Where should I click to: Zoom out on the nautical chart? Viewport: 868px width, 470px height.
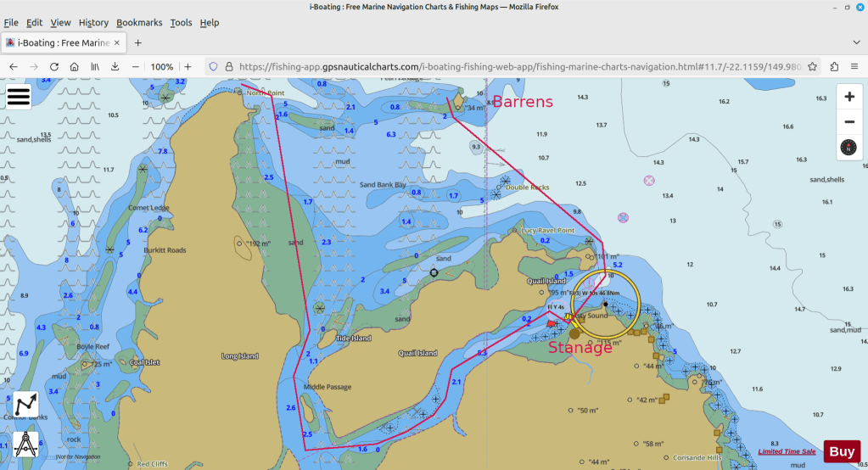click(x=849, y=122)
